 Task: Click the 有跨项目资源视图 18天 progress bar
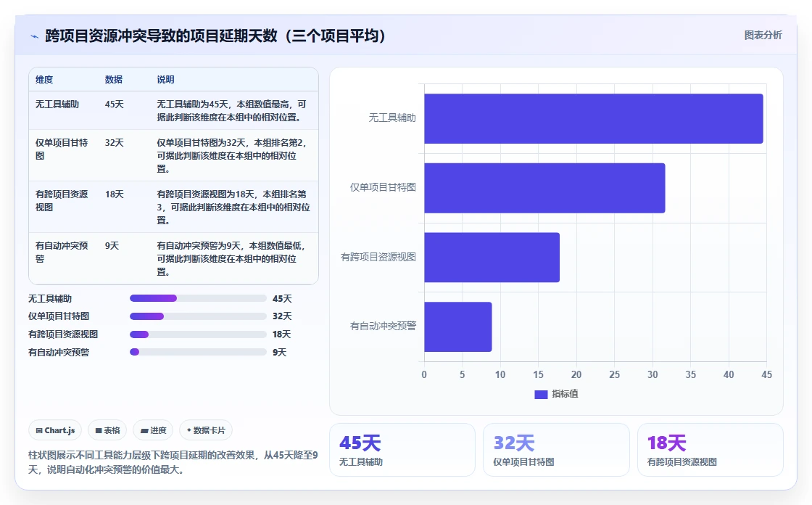pyautogui.click(x=198, y=334)
